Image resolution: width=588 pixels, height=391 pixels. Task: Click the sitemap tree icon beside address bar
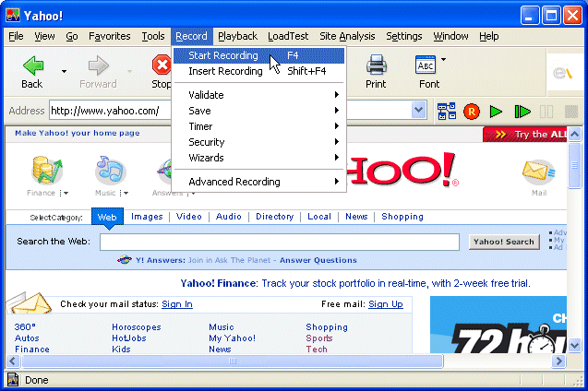(x=447, y=112)
